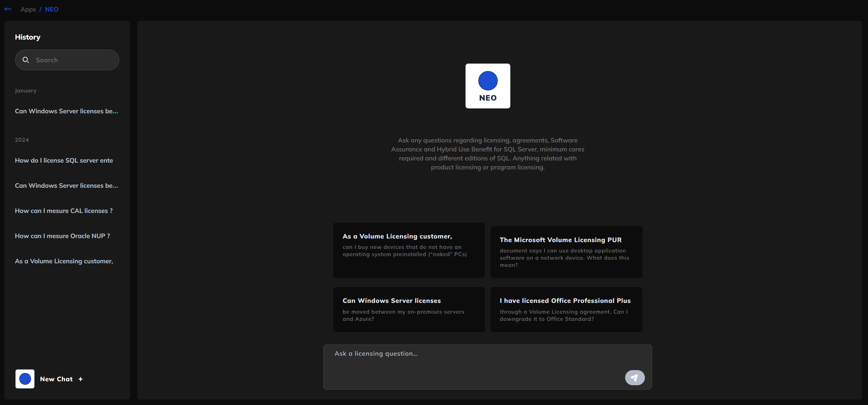
Task: Open history chat 'As a Volume Licensing customer,'
Action: coord(64,261)
